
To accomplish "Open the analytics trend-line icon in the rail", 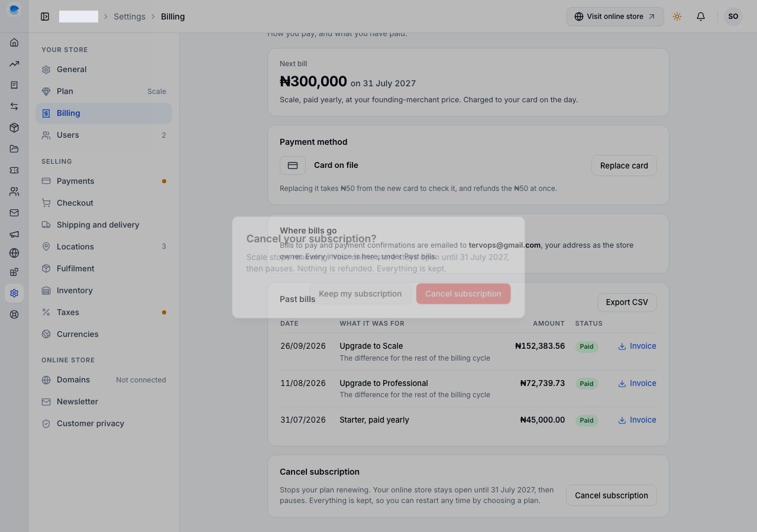I will pyautogui.click(x=14, y=64).
